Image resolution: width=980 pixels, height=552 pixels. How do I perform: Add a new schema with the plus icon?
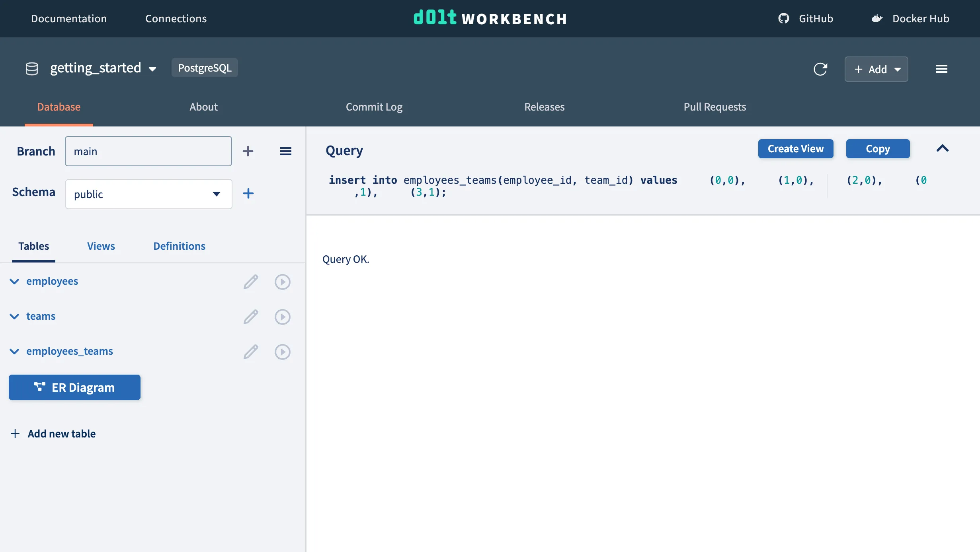tap(248, 193)
